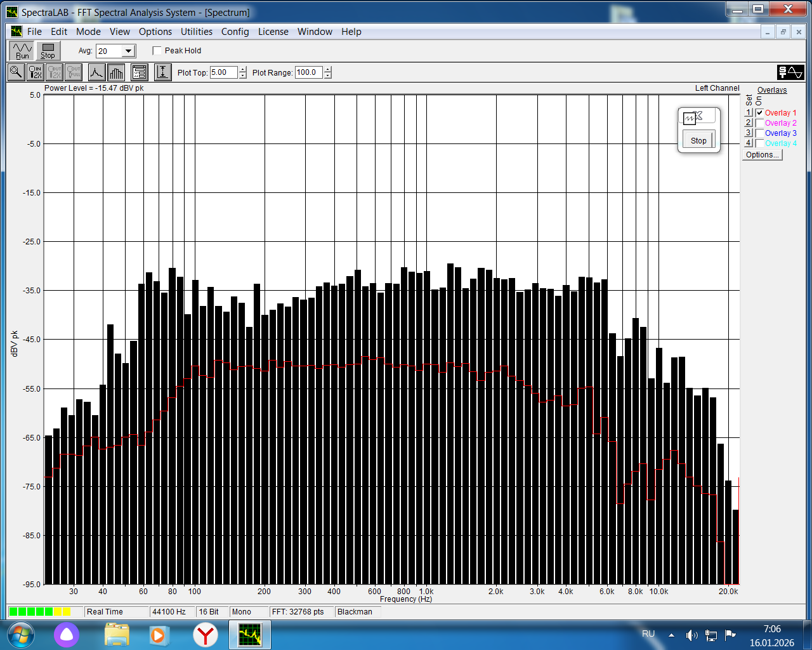Uncheck the Overlay 1 On checkbox
The width and height of the screenshot is (812, 650).
coord(759,113)
